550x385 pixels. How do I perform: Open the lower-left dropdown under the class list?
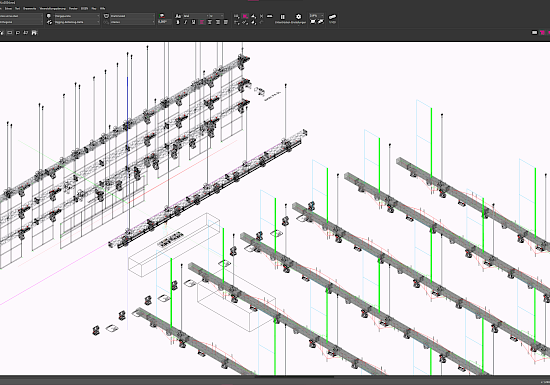(x=21, y=22)
